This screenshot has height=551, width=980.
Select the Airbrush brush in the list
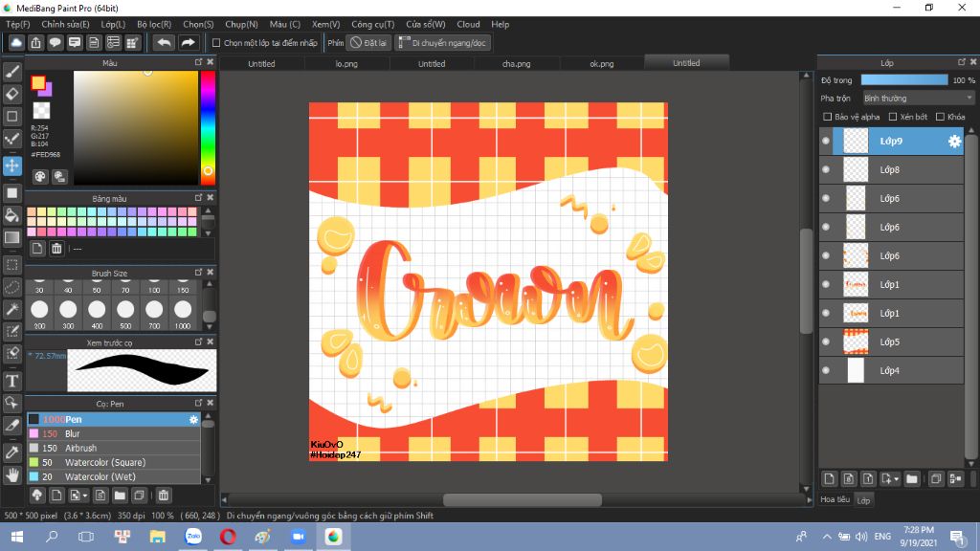tap(113, 448)
